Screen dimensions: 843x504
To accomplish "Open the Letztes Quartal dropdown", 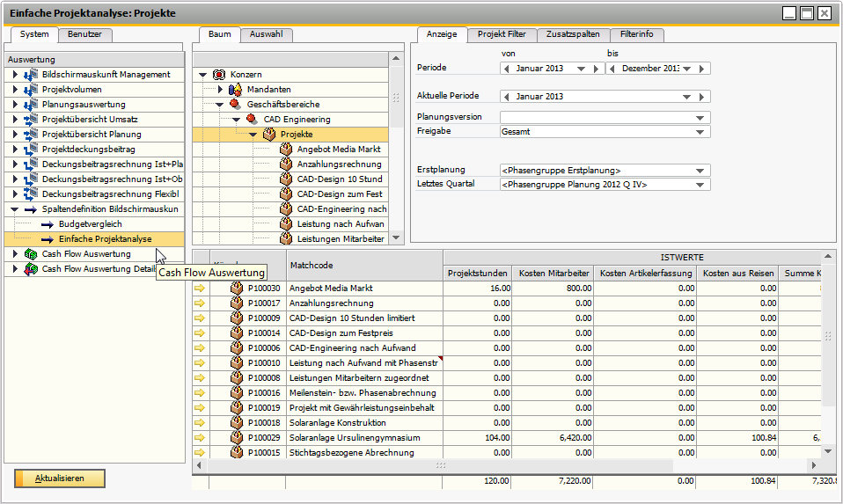I will click(x=700, y=185).
